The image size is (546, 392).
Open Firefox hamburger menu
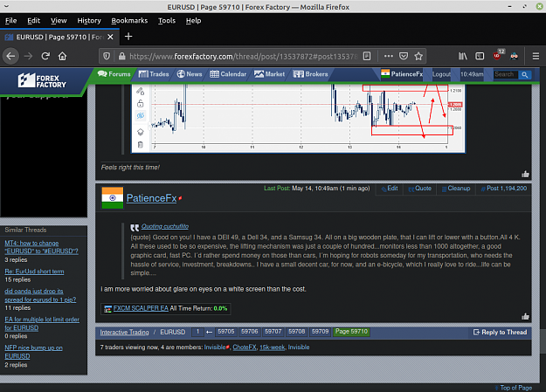point(536,56)
